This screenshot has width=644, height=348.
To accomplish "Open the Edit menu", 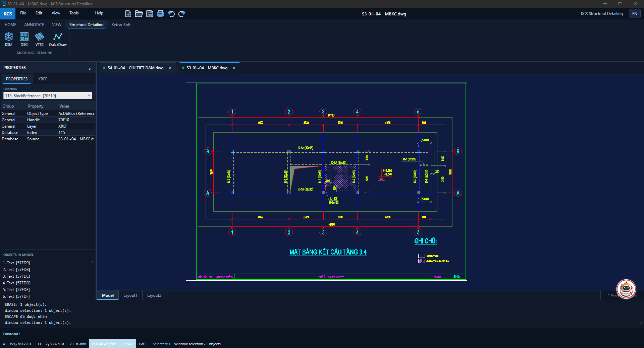I will [x=39, y=13].
